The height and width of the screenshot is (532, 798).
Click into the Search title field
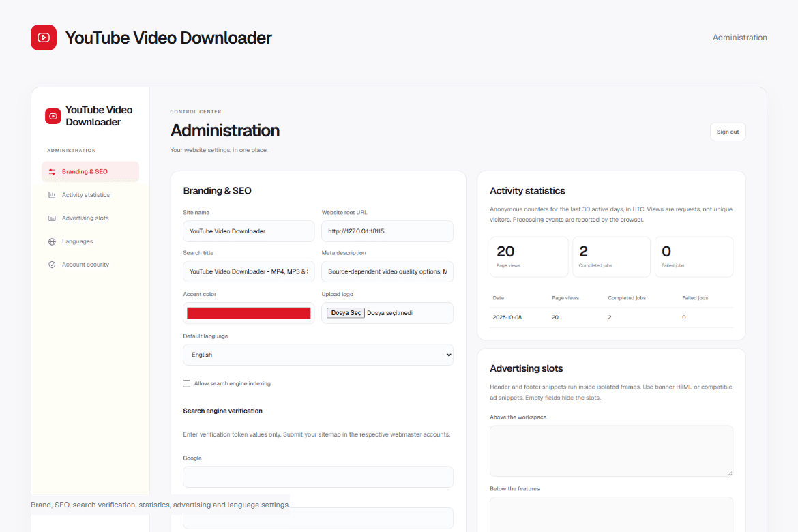(249, 271)
